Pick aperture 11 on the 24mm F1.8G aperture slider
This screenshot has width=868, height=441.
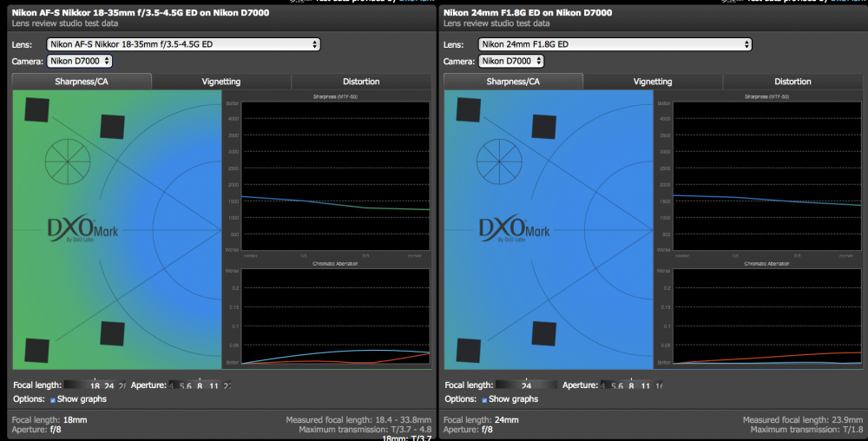[646, 385]
